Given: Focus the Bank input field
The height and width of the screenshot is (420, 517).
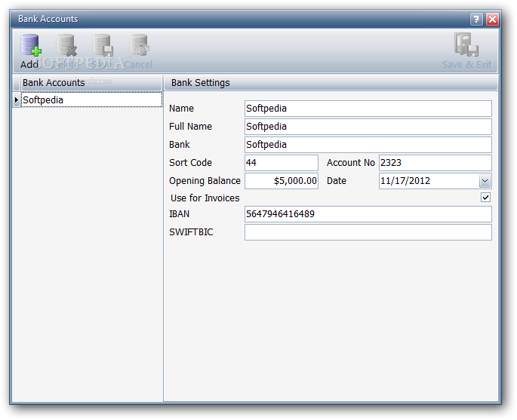Looking at the screenshot, I should click(368, 145).
